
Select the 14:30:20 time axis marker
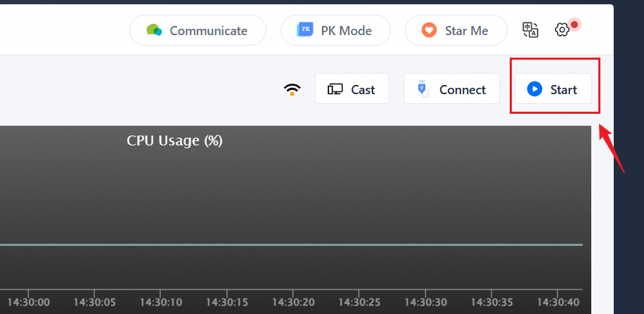point(292,303)
